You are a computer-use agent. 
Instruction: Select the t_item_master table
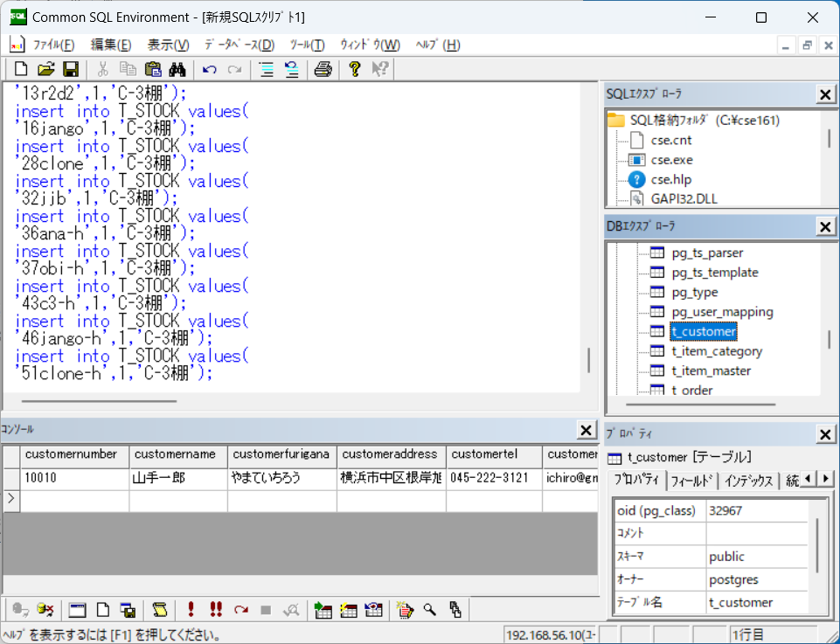pos(711,371)
